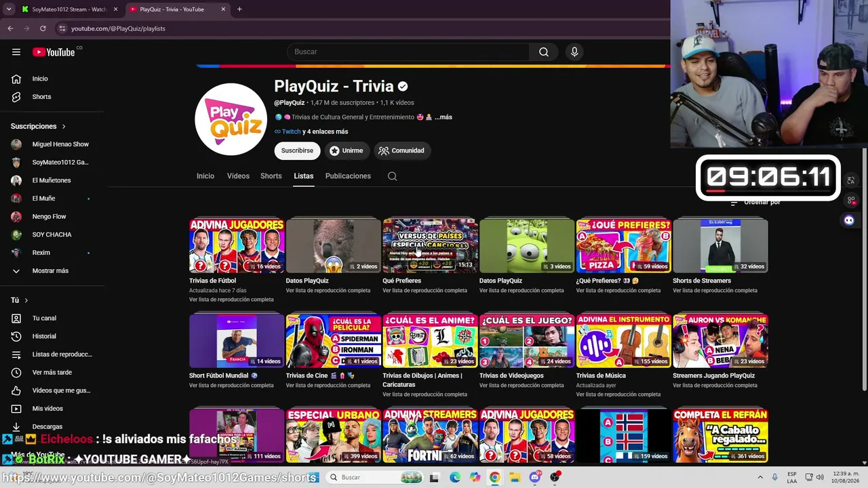The height and width of the screenshot is (488, 868).
Task: Open Google Chrome from the taskbar
Action: click(x=495, y=477)
